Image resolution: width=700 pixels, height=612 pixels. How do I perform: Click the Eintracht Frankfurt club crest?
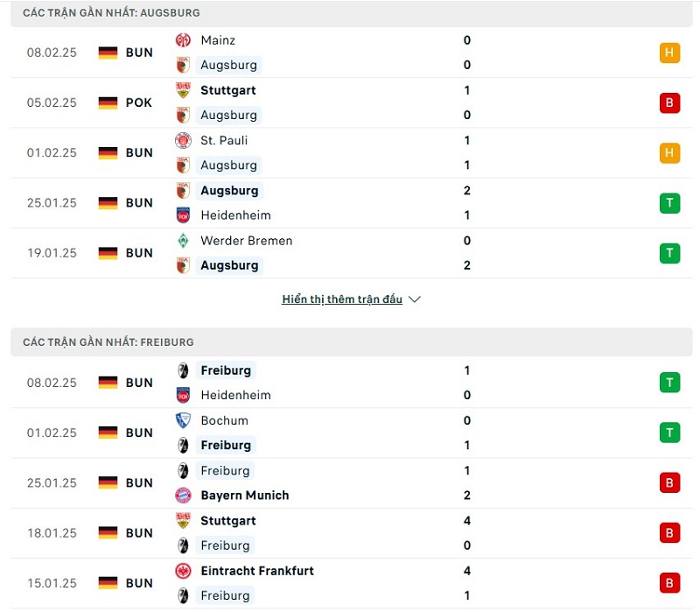click(183, 571)
